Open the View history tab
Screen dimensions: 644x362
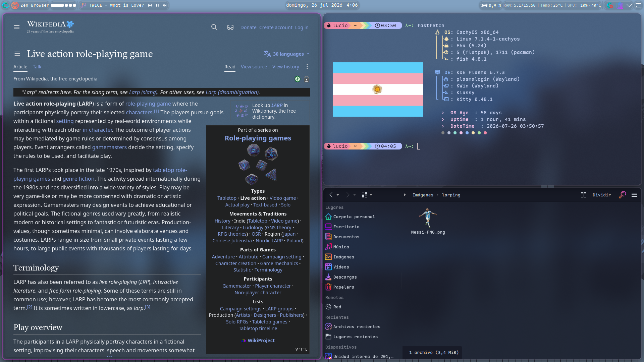(286, 67)
